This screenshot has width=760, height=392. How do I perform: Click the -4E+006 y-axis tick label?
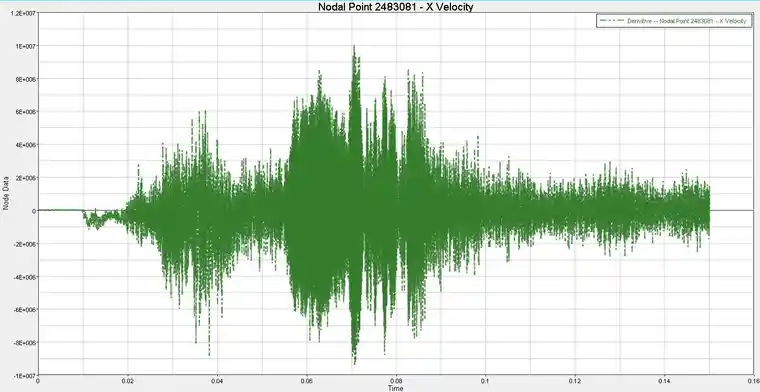pos(25,277)
